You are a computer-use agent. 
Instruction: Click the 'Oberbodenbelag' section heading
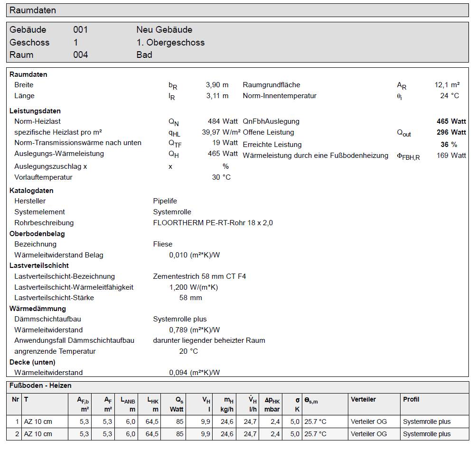(37, 234)
